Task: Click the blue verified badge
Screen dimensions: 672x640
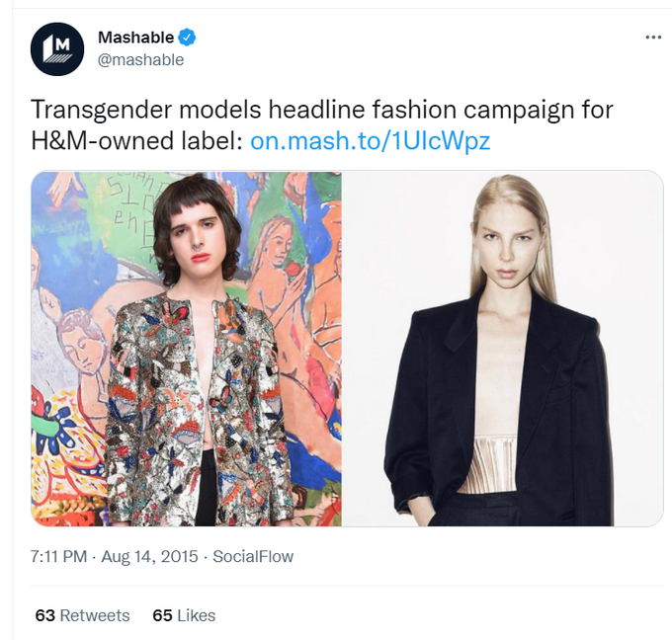Action: click(x=187, y=38)
